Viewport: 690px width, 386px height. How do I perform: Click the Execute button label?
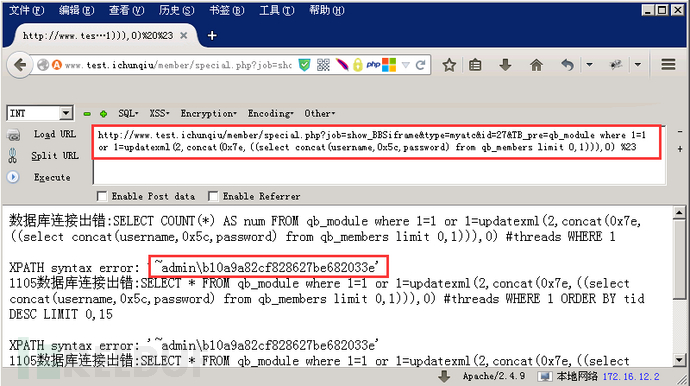point(52,177)
